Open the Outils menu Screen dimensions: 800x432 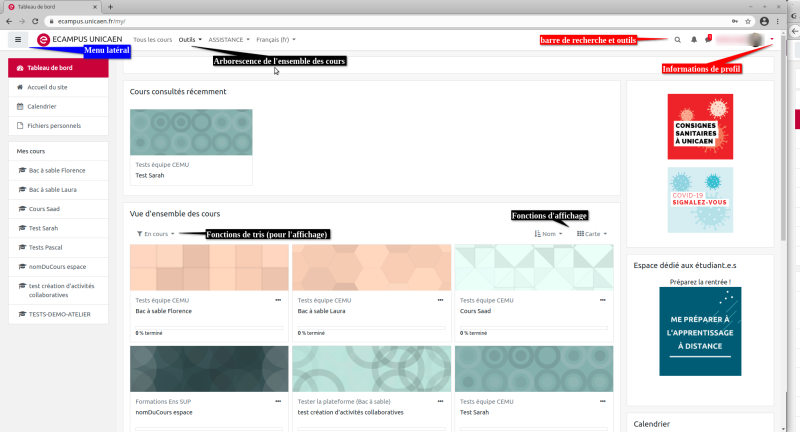click(x=190, y=40)
